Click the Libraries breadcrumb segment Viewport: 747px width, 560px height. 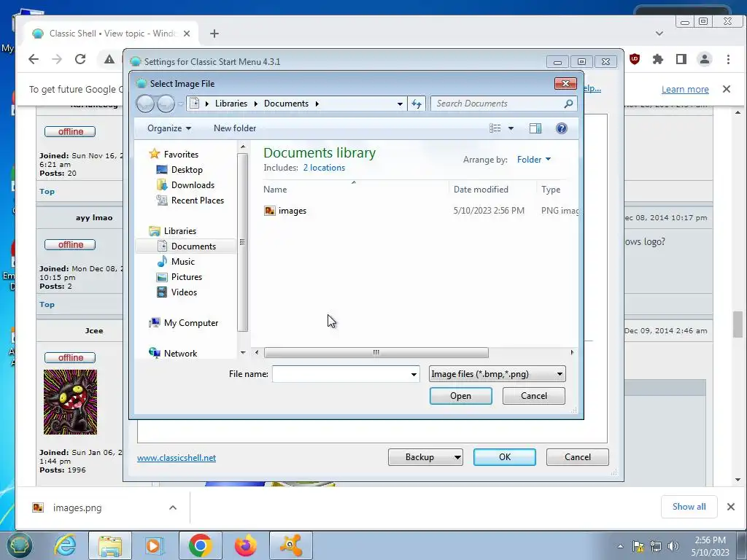[231, 104]
